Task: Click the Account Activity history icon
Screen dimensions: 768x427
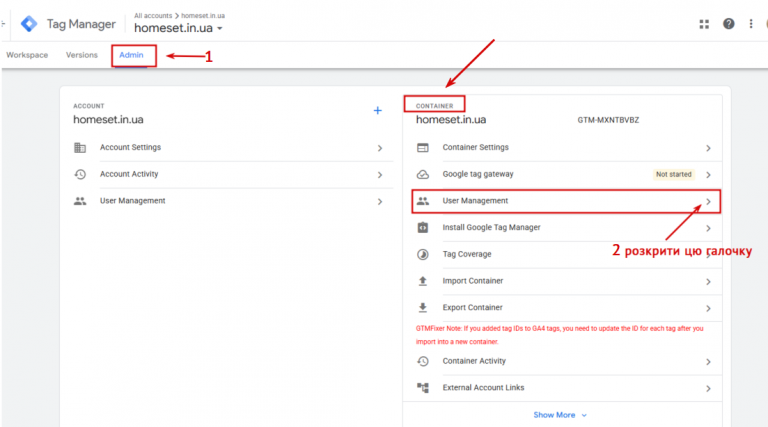Action: click(x=80, y=174)
